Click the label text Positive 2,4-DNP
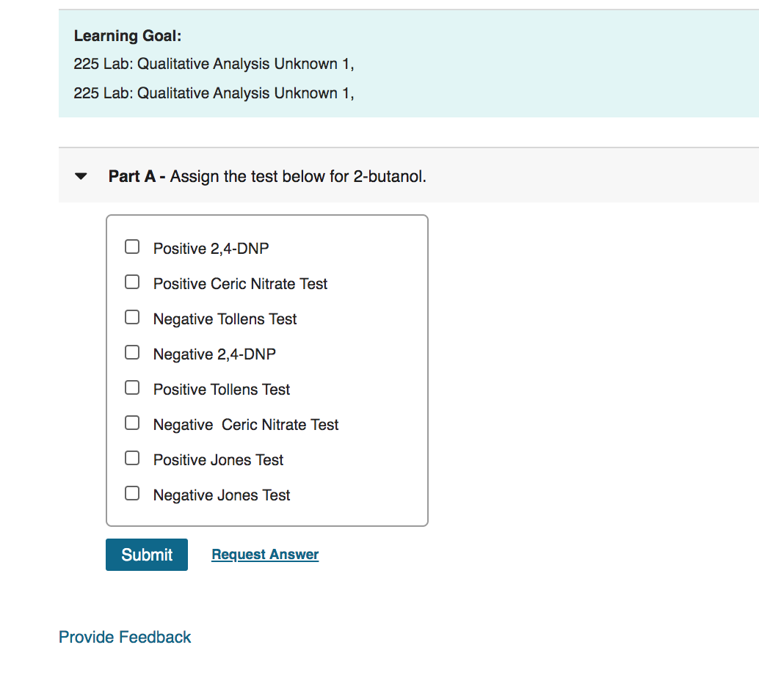Screen dimensions: 759x700 tap(211, 248)
